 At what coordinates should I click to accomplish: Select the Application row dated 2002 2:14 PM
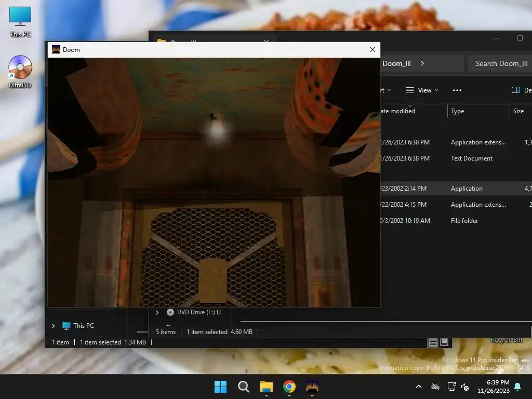pos(456,188)
